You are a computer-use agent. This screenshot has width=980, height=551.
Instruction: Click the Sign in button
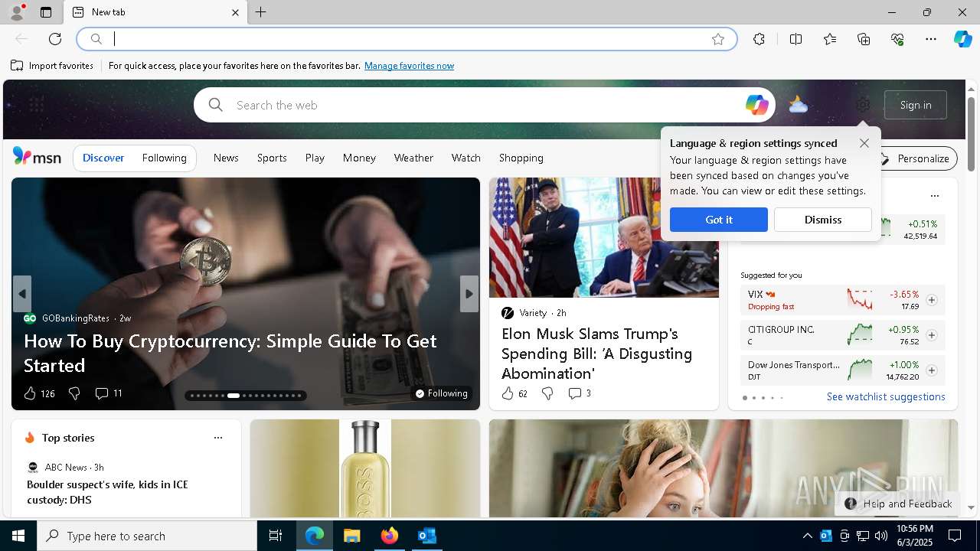[916, 105]
